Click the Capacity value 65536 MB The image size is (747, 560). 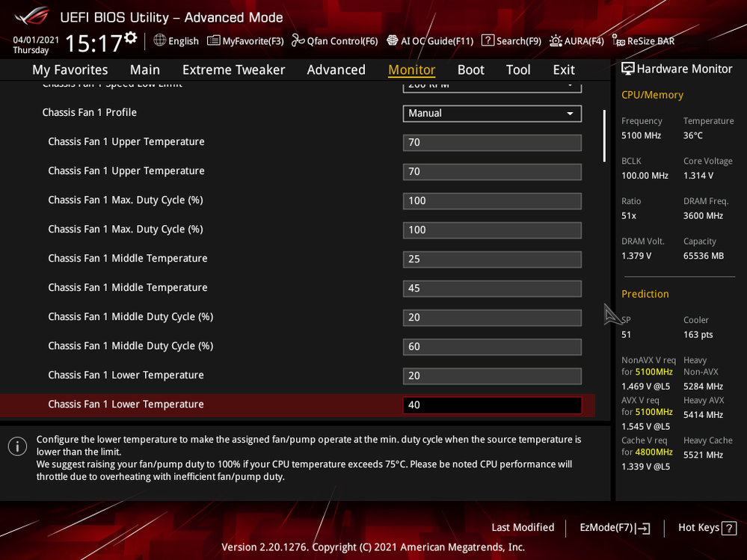(704, 256)
